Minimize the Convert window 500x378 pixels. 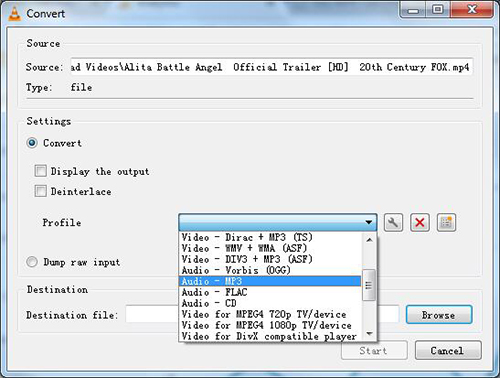(x=413, y=10)
